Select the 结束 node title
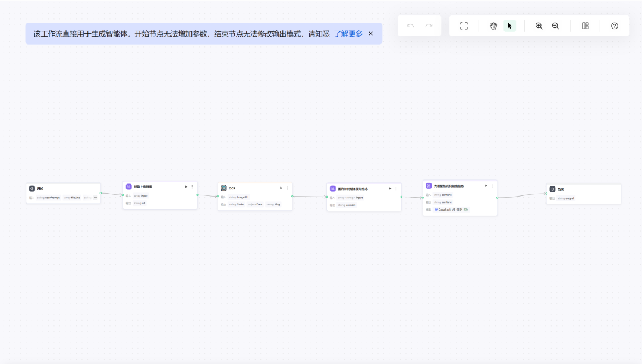Screen dimensions: 642x364 tap(561, 189)
